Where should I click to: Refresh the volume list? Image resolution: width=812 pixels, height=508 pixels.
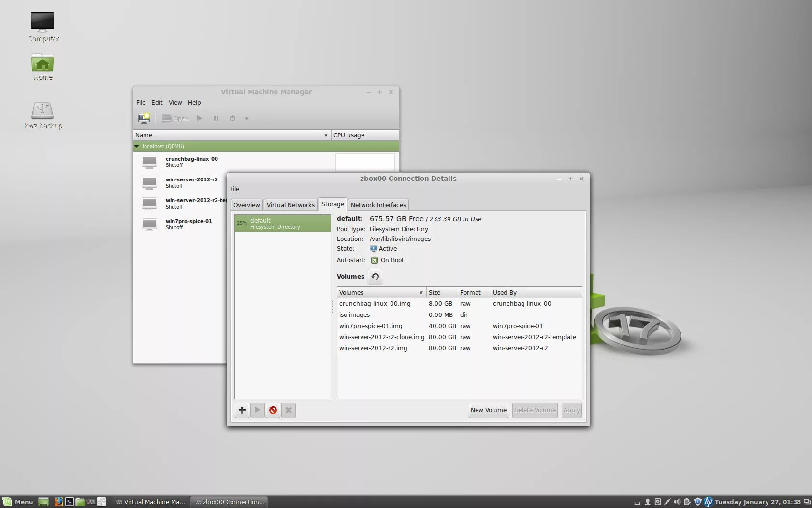coord(375,277)
